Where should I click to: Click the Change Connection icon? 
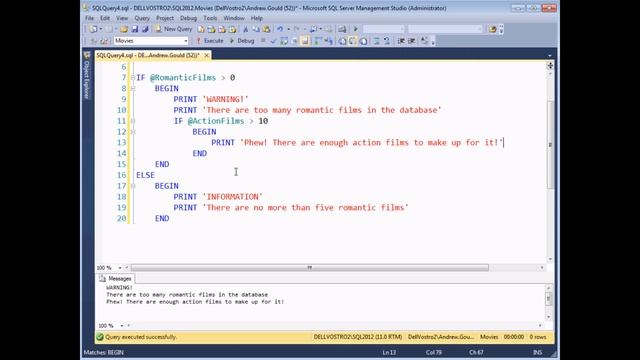pyautogui.click(x=104, y=41)
